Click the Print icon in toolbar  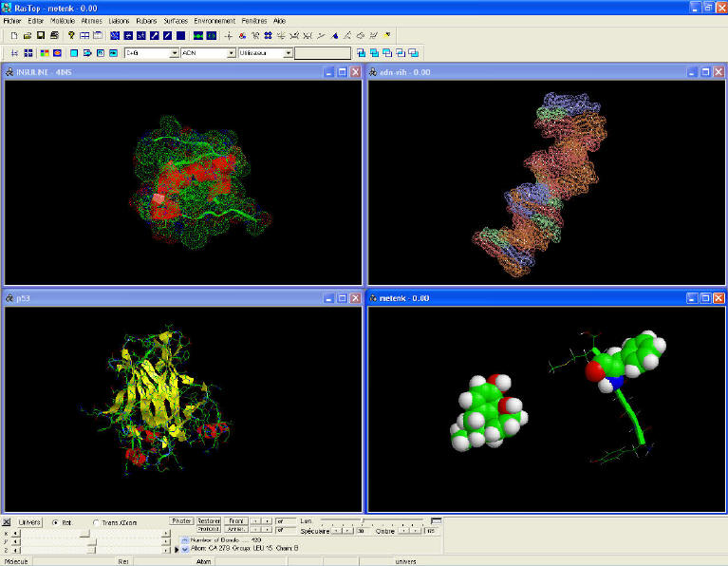(x=53, y=35)
